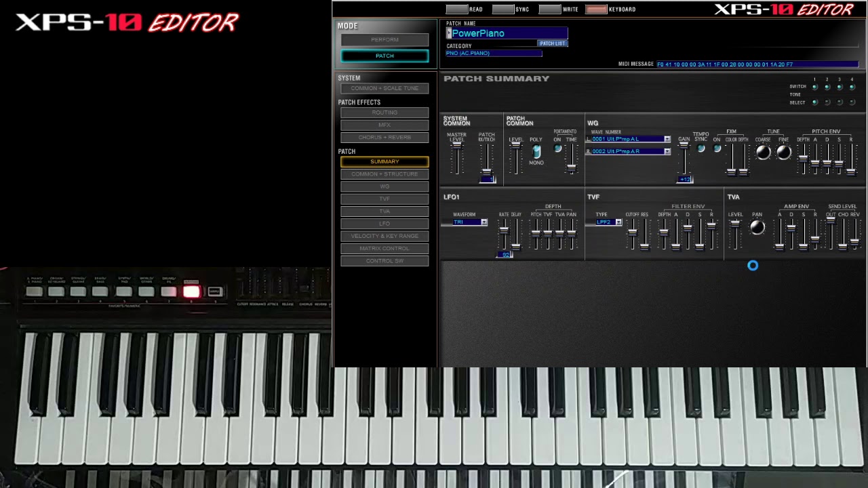This screenshot has width=868, height=488.
Task: Click the WRITE button
Action: 550,9
